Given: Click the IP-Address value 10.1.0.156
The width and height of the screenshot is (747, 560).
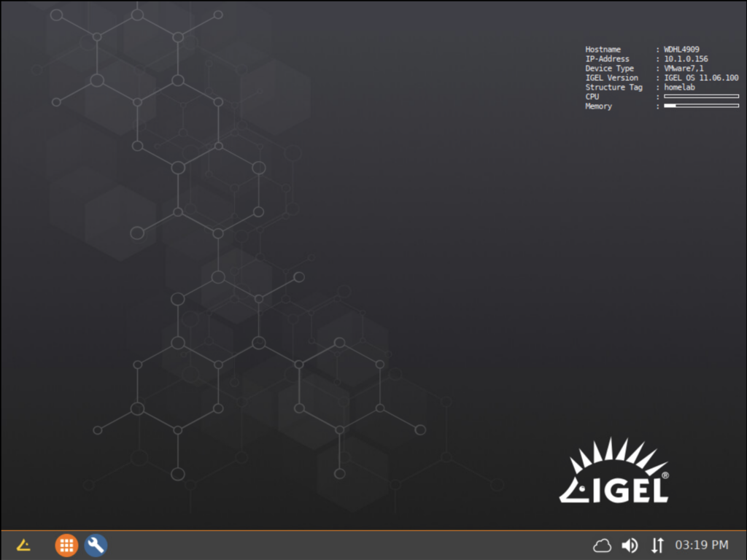Looking at the screenshot, I should click(x=686, y=59).
